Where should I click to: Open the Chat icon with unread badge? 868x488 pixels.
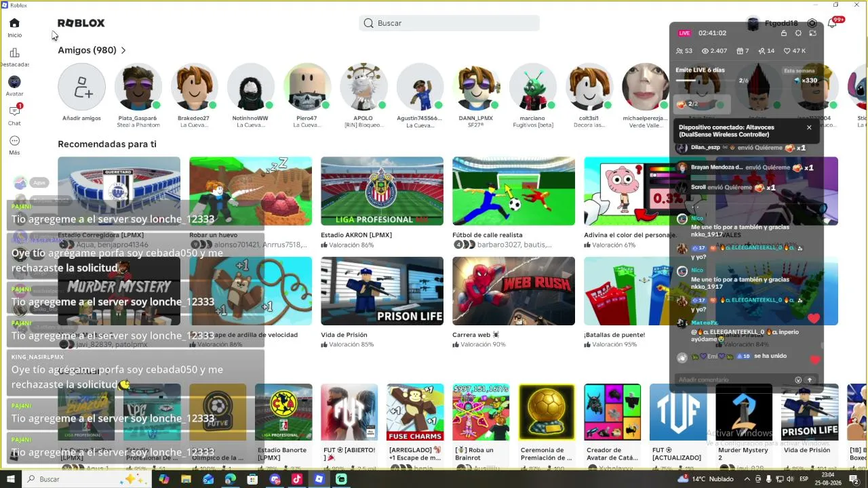tap(14, 115)
